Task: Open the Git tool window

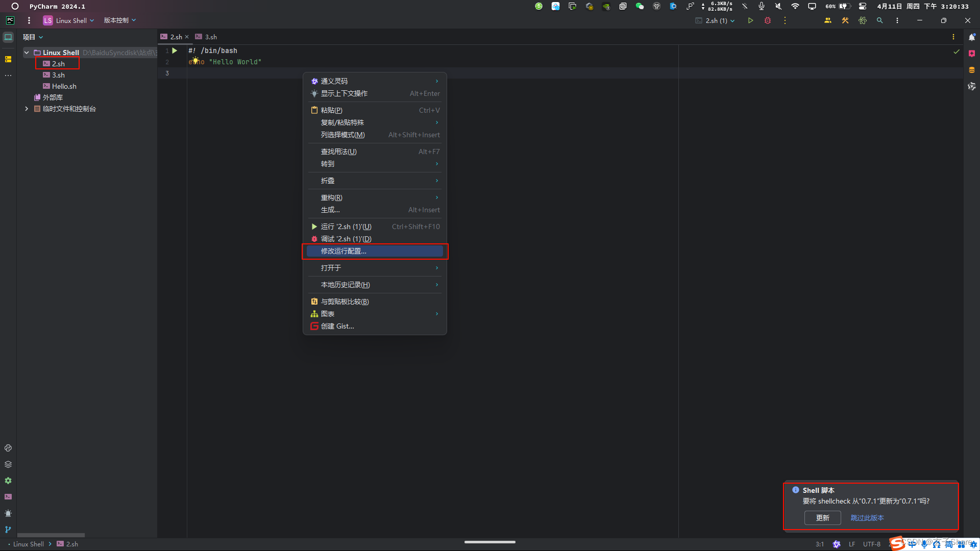Action: pyautogui.click(x=8, y=530)
